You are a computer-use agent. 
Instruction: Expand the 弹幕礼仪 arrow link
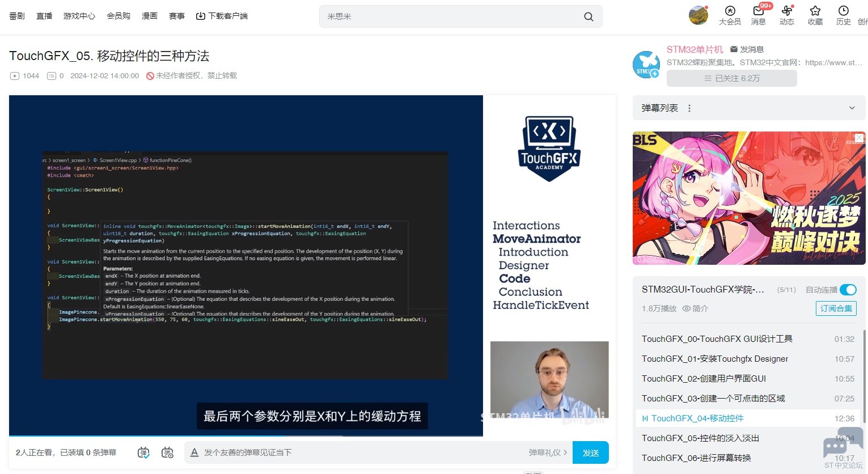[x=548, y=452]
